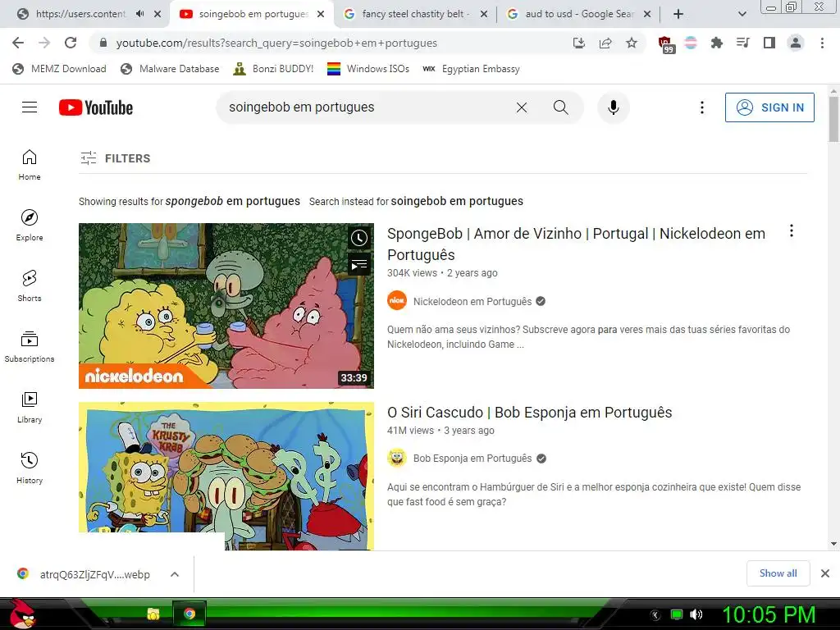Click the page vertical scrollbar thumb

[833, 118]
